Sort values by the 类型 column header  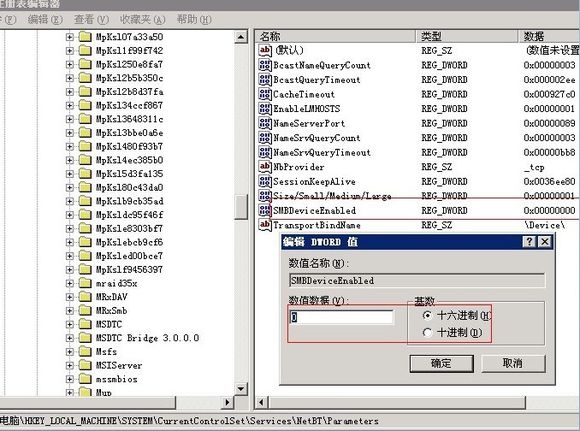(467, 36)
